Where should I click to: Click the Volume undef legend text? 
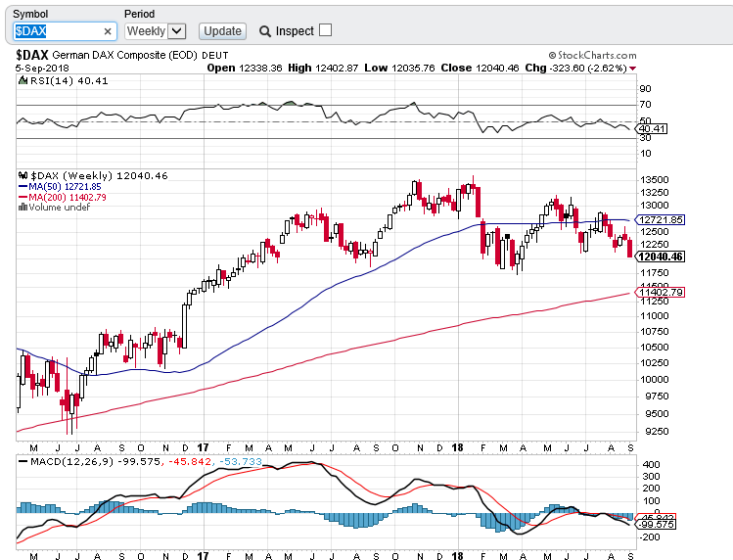tap(59, 208)
